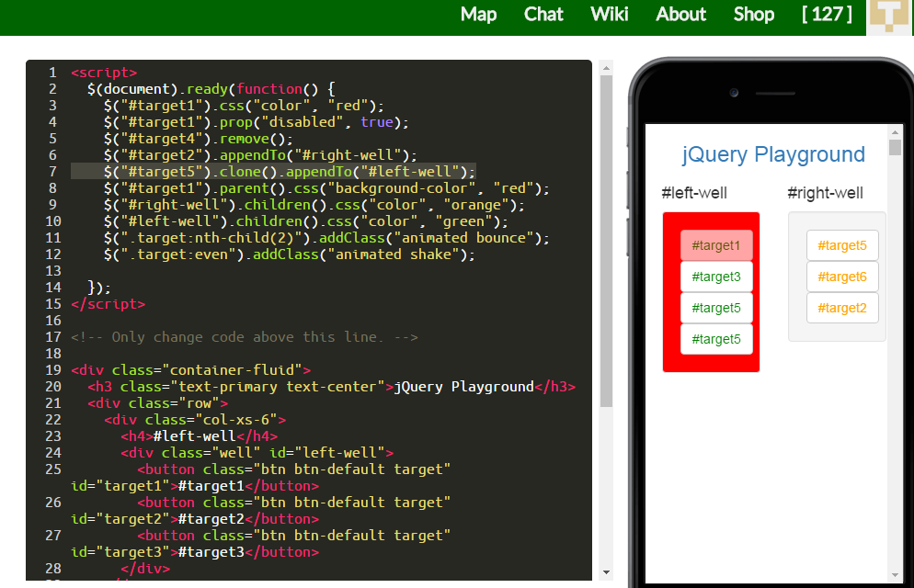The width and height of the screenshot is (914, 588).
Task: Open the Map page in the nav bar
Action: click(478, 14)
